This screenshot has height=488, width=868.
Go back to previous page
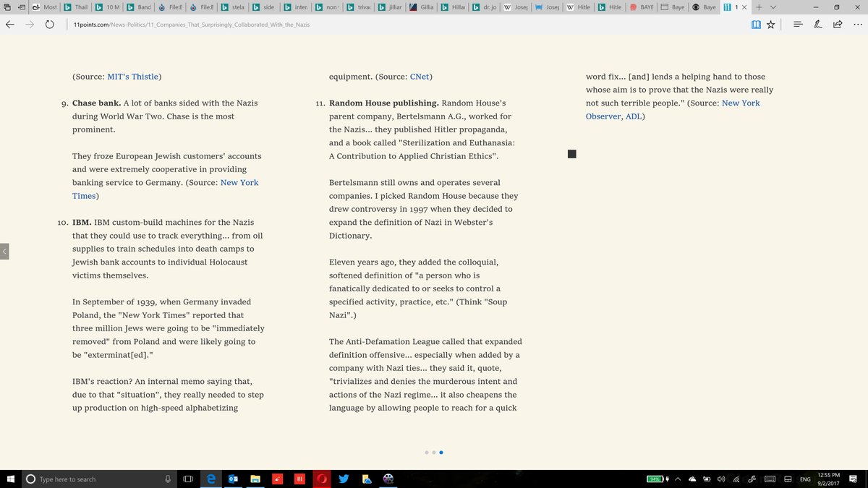[10, 24]
